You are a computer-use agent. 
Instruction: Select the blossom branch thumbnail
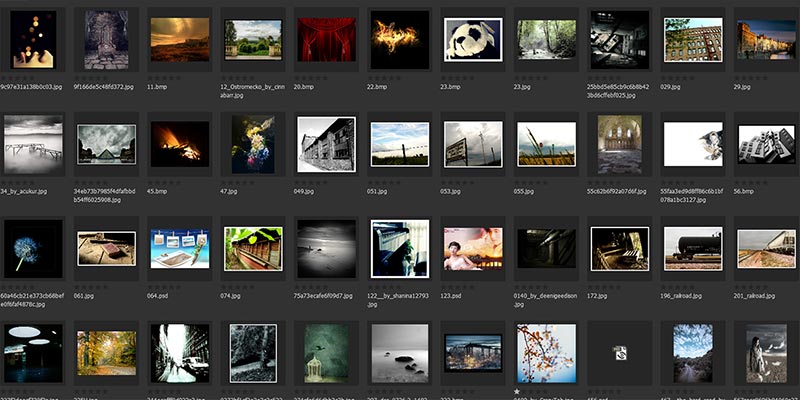[x=546, y=353]
